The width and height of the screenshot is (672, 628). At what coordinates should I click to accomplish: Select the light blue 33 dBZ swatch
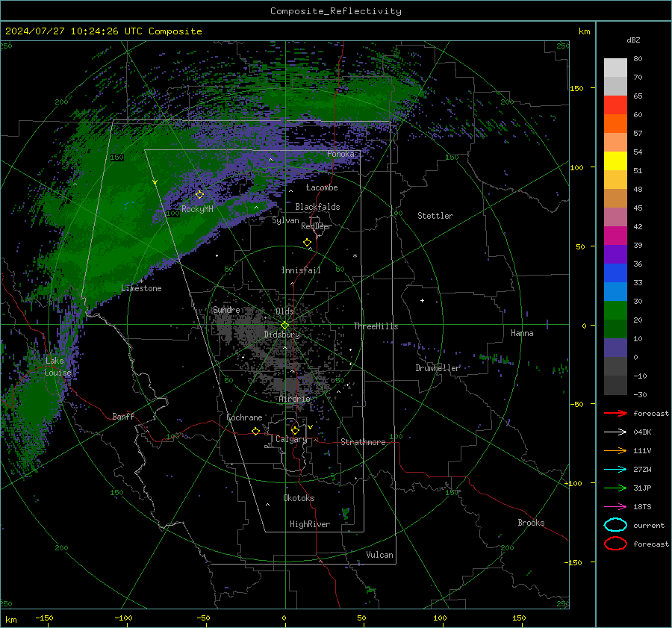point(615,292)
